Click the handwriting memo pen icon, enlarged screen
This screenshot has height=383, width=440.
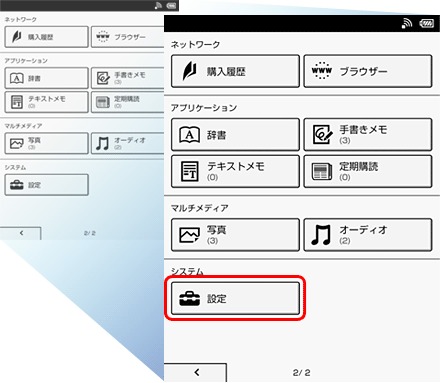point(322,135)
